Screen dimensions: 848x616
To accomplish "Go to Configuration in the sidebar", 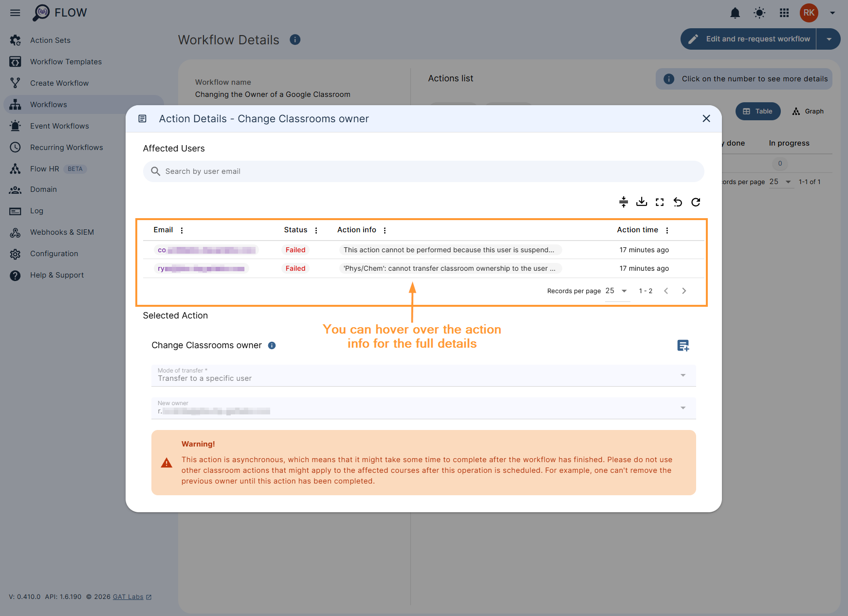I will [54, 254].
